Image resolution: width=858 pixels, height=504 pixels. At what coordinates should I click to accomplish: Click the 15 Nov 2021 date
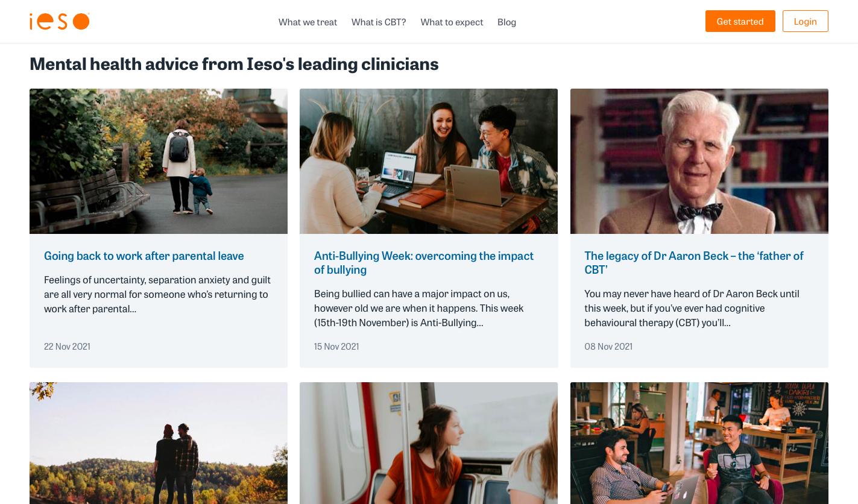pyautogui.click(x=336, y=347)
